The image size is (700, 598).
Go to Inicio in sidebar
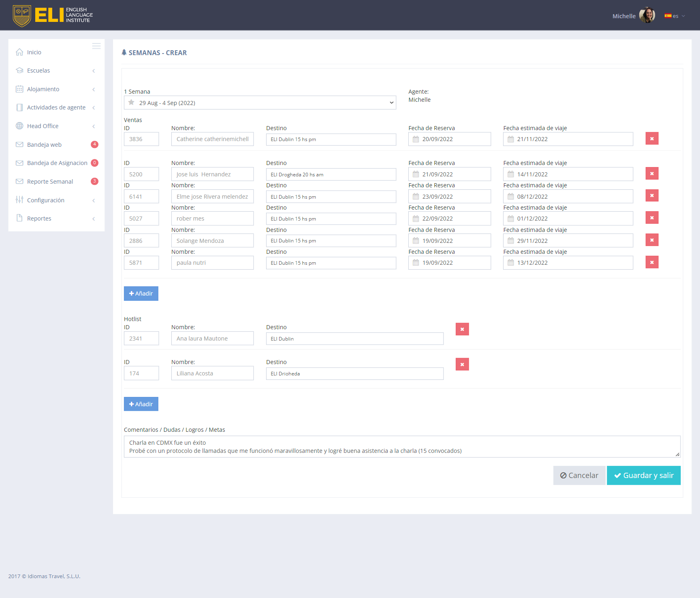click(x=34, y=52)
